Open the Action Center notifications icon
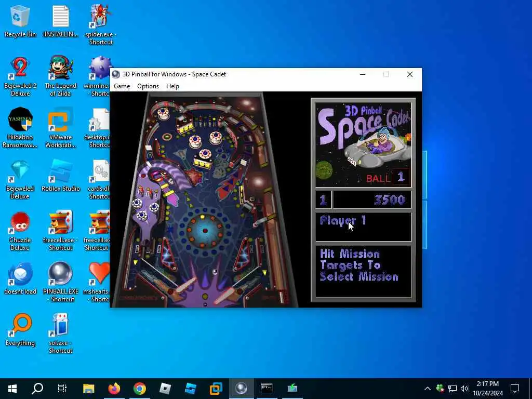This screenshot has width=532, height=399. pos(515,389)
